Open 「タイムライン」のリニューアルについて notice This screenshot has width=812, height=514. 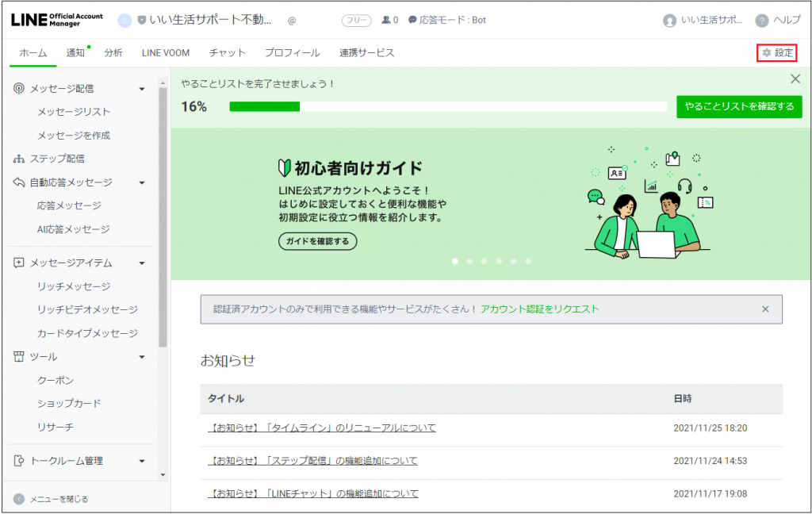coord(322,428)
